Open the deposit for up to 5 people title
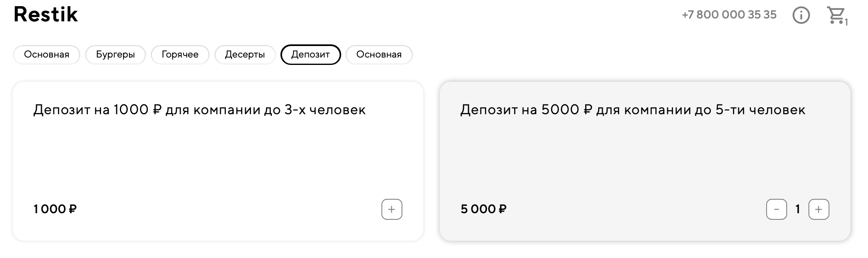This screenshot has width=868, height=258. (632, 110)
